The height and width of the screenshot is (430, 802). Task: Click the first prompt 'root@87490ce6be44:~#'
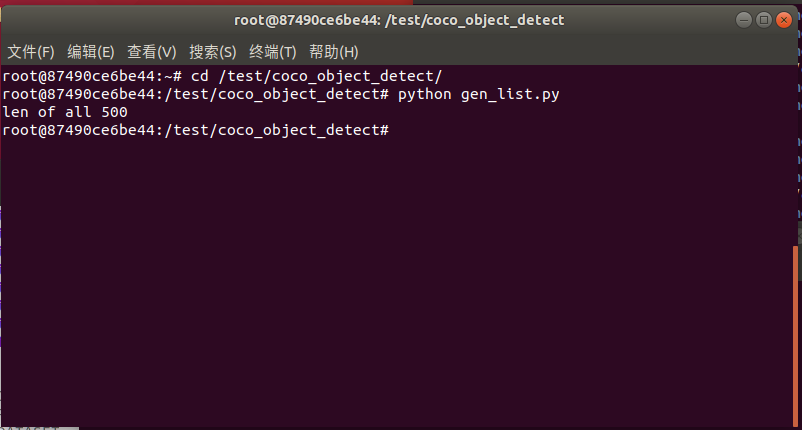[92, 76]
